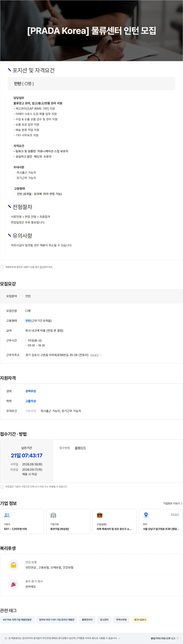The image size is (183, 644).
Task: Click the PRADA Korea banner title image
Action: pyautogui.click(x=91, y=30)
